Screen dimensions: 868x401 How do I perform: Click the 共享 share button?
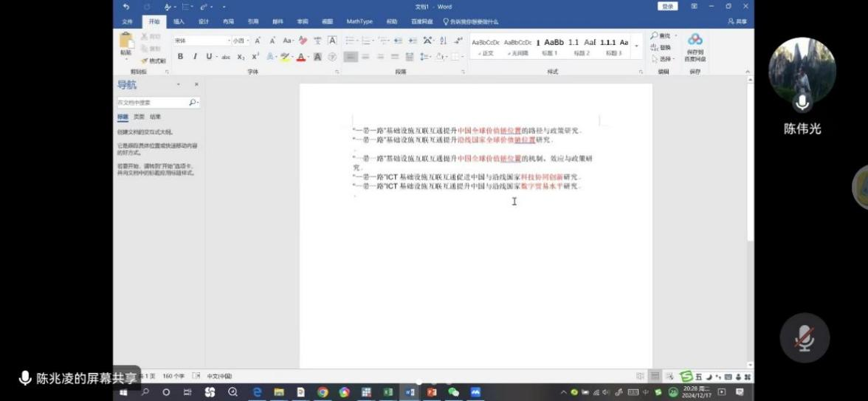click(736, 21)
